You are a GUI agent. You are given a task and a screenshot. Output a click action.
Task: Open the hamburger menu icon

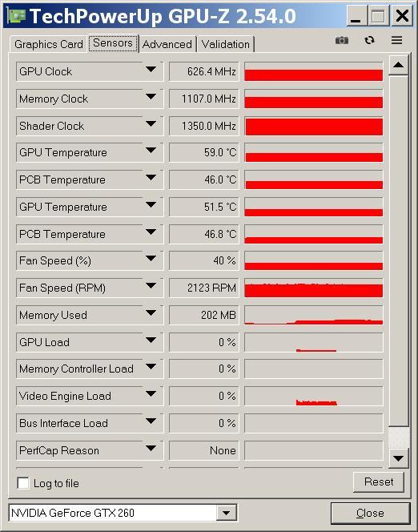(396, 40)
